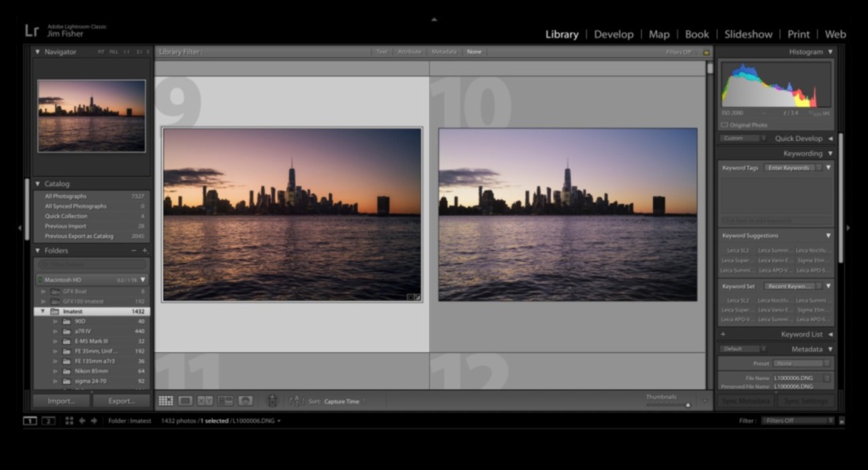Adjust the Thumbnails size slider
868x470 pixels.
coord(687,405)
